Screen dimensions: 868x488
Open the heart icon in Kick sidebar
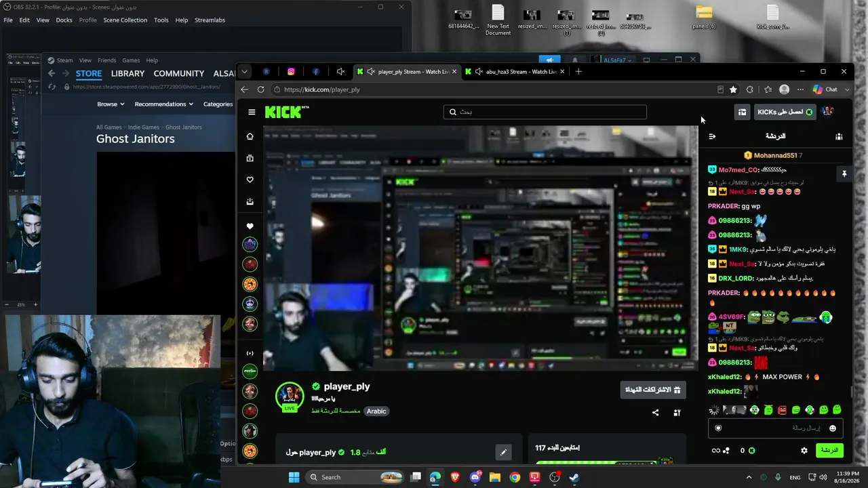coord(250,180)
